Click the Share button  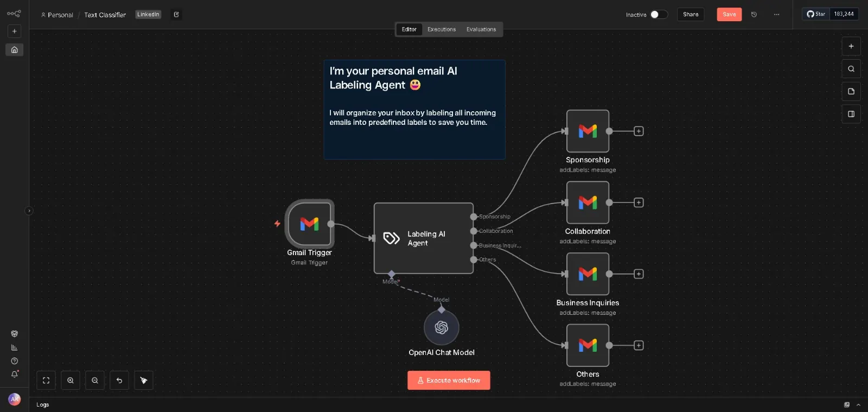coord(691,15)
